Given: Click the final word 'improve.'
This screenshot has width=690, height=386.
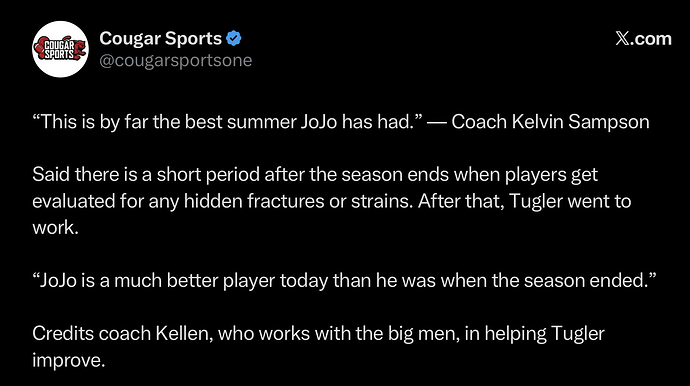Looking at the screenshot, I should [69, 360].
